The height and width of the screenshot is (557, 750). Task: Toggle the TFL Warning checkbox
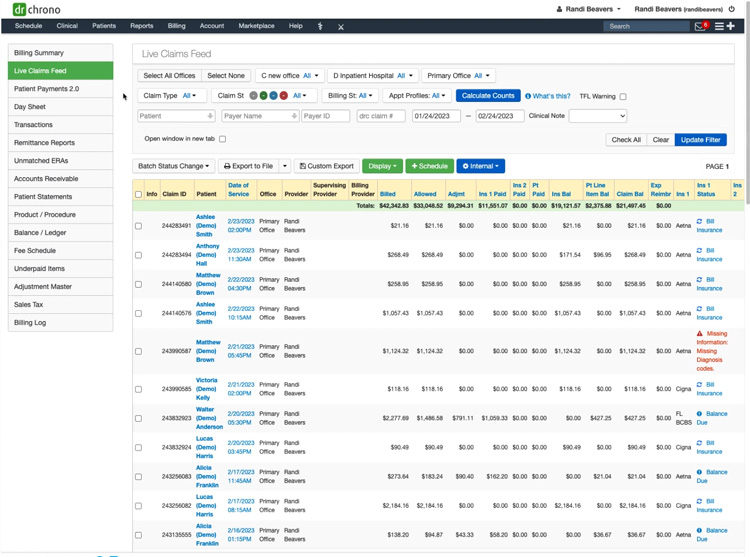[x=623, y=97]
